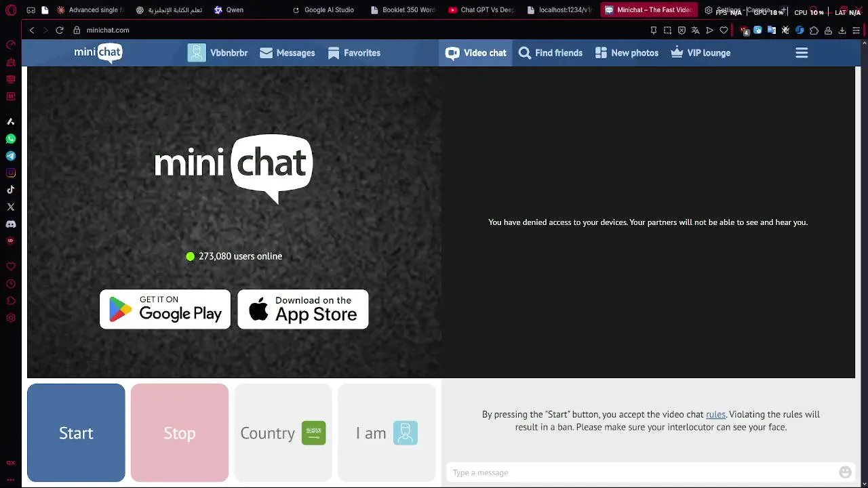Enter the VIP lounge
The image size is (868, 488).
[701, 53]
